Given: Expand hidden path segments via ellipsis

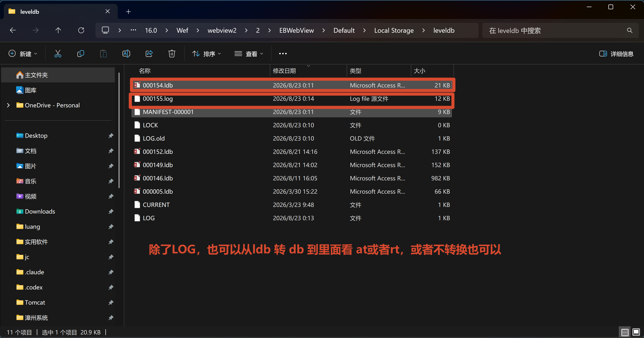Looking at the screenshot, I should click(x=133, y=30).
